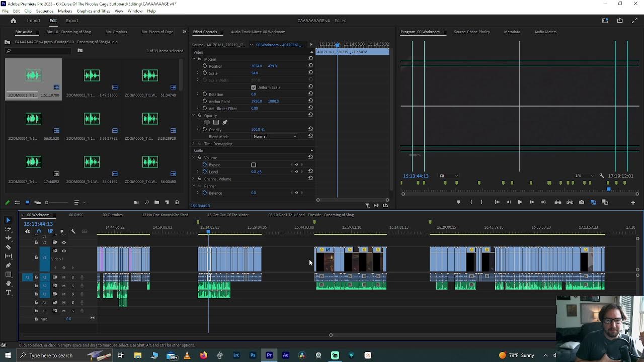
Task: Click Add Marker in the Program monitor controls
Action: [458, 202]
